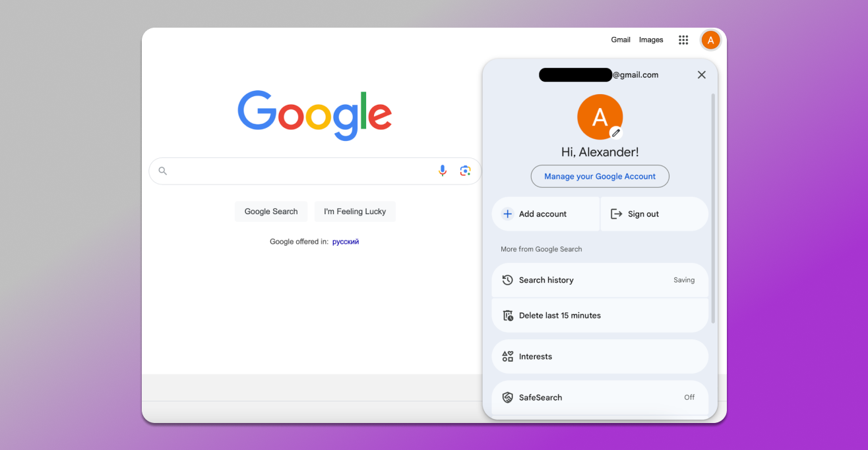Screen dimensions: 868x450
Task: Click the Google Search button
Action: 271,211
